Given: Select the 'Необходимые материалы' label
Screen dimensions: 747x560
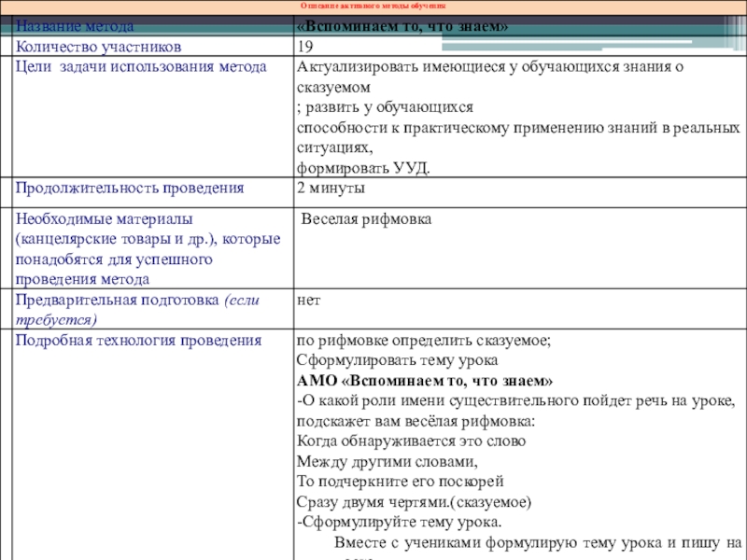Looking at the screenshot, I should pos(105,219).
